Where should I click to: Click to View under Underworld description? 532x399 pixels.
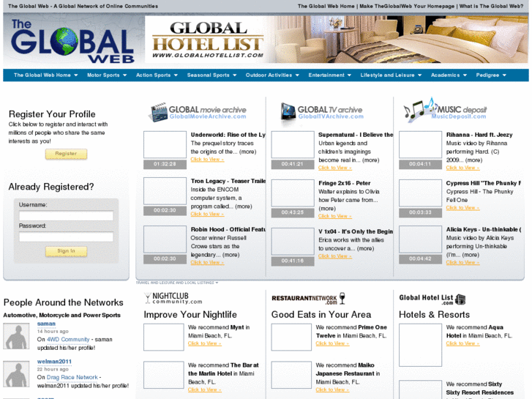point(207,160)
